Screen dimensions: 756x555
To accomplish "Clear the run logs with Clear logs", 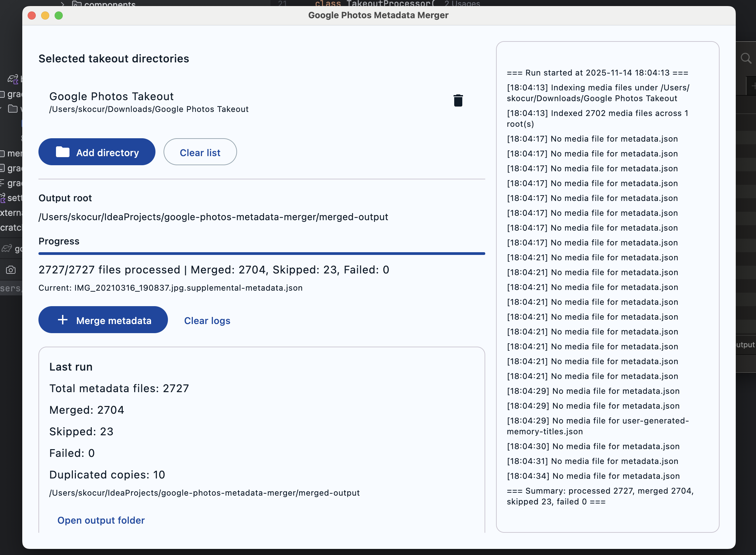I will [207, 321].
